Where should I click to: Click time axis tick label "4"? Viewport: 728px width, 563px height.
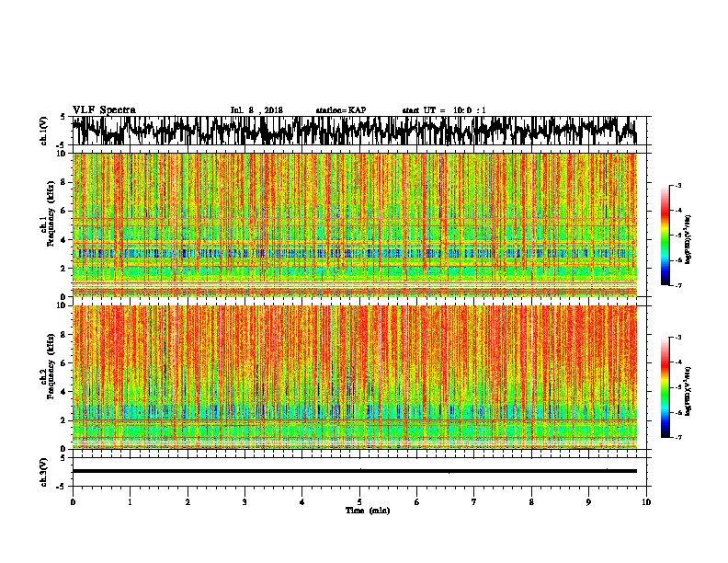pos(302,502)
